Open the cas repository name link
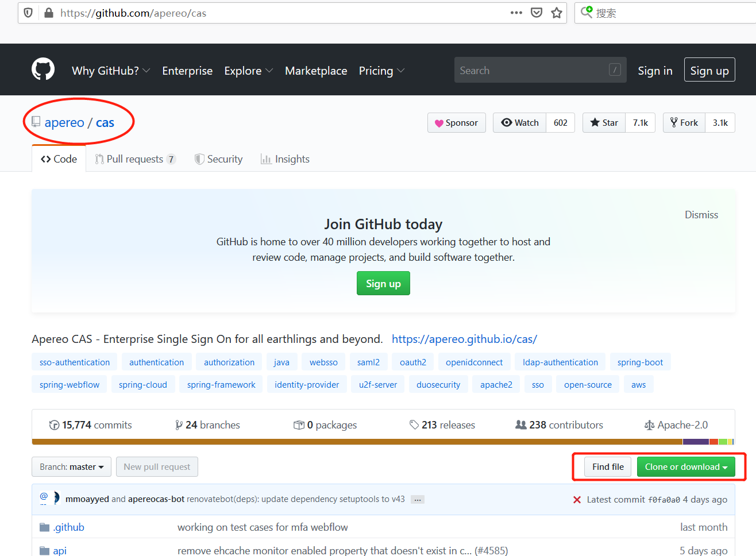Image resolution: width=756 pixels, height=556 pixels. point(105,122)
